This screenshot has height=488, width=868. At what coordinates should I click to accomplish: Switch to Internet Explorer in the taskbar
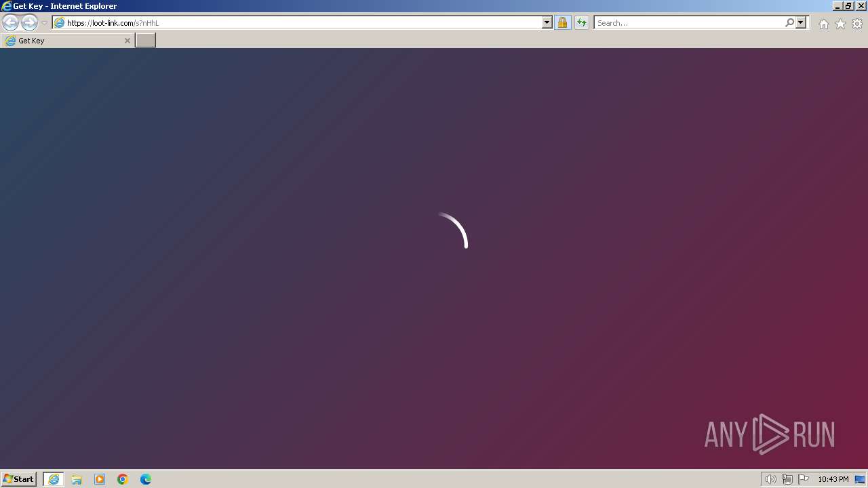(54, 479)
